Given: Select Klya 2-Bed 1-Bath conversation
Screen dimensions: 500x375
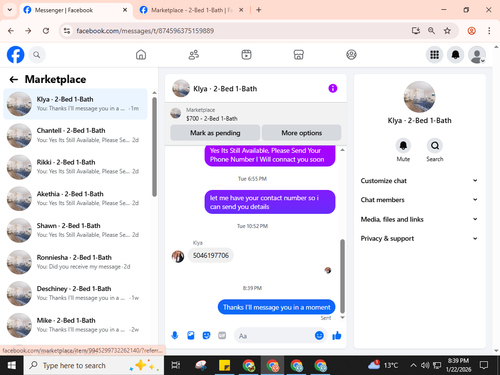Looking at the screenshot, I should 75,104.
